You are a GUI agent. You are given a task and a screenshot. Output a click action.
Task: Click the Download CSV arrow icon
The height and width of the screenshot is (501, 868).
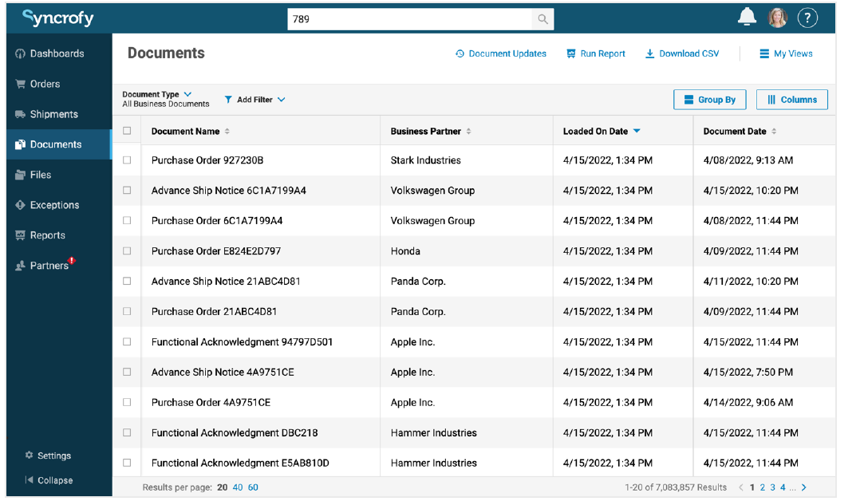pyautogui.click(x=649, y=53)
